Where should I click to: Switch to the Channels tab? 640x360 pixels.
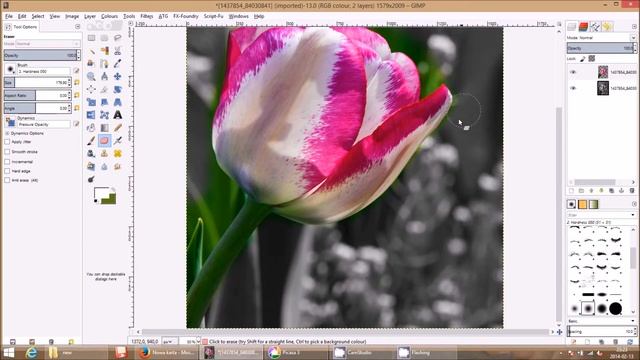584,27
